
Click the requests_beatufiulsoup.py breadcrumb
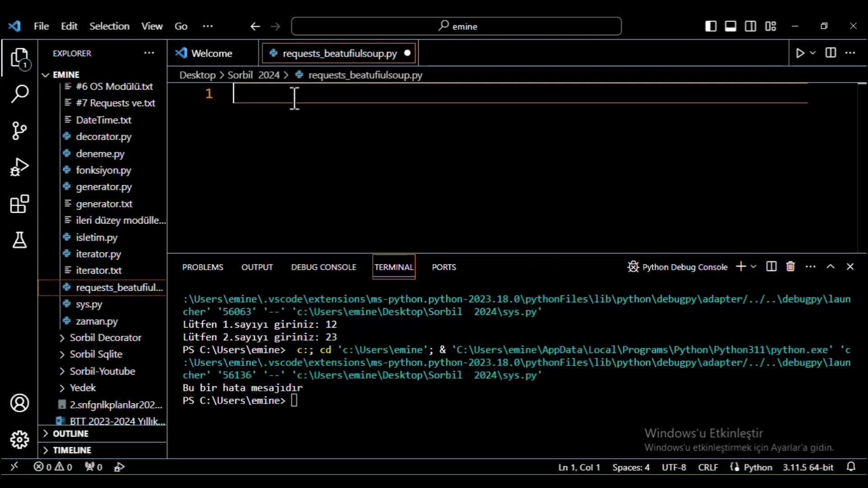pos(365,75)
